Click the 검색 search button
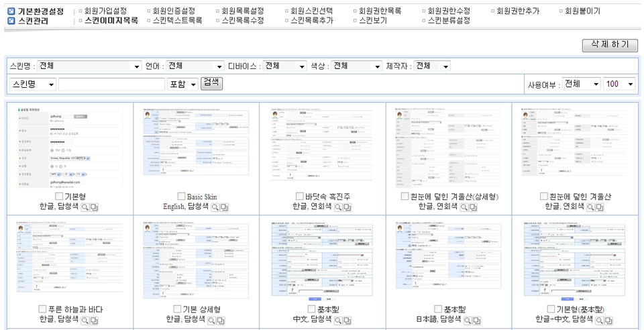The width and height of the screenshot is (644, 330). tap(212, 83)
